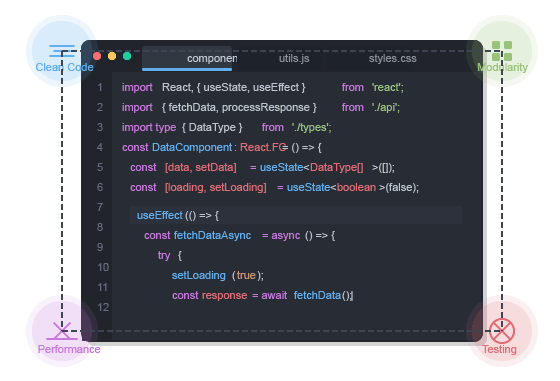Click the Performance label
Viewport: 560px width, 381px height.
(x=69, y=349)
